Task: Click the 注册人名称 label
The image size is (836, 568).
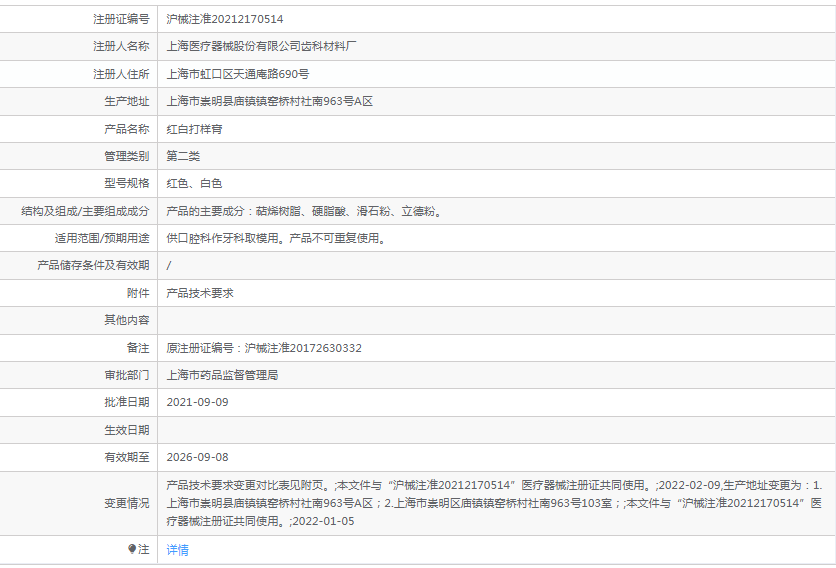Action: click(x=121, y=46)
